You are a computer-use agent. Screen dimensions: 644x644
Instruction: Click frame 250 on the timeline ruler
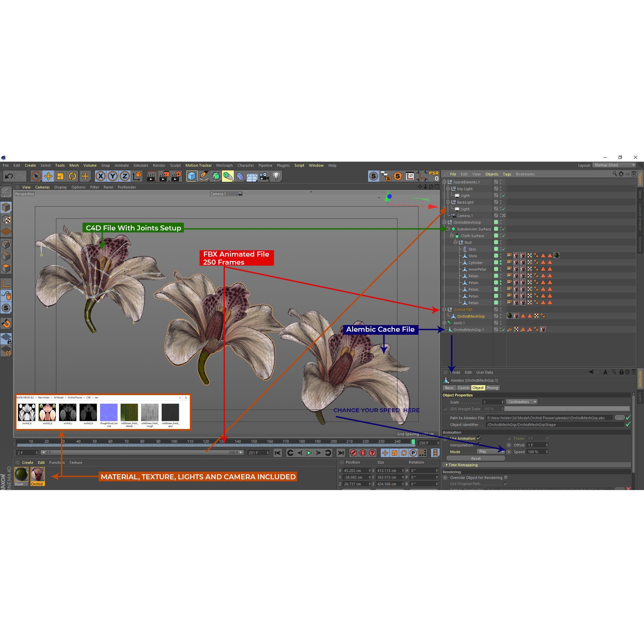413,441
